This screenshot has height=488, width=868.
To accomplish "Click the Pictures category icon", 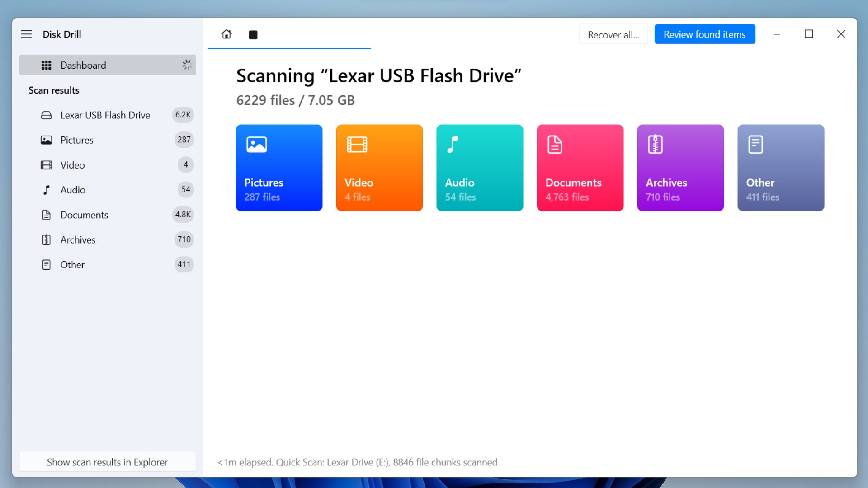I will click(256, 145).
